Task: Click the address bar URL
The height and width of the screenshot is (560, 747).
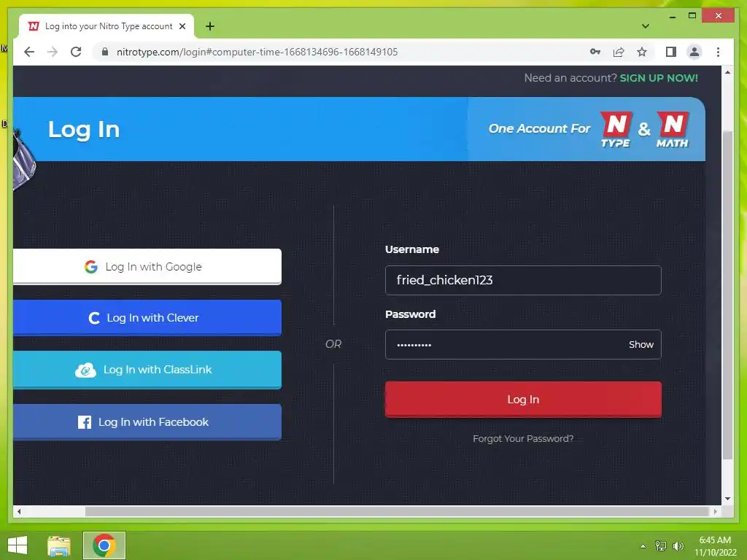Action: (258, 52)
